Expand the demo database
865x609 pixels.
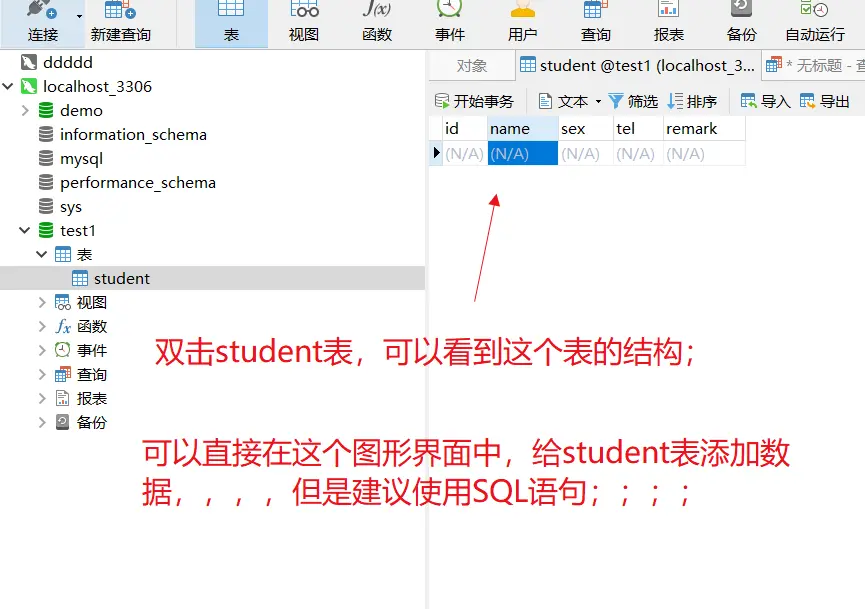[25, 110]
